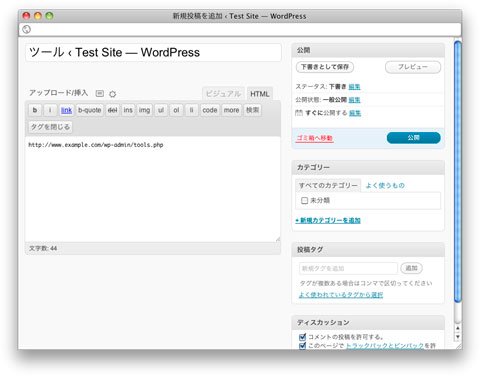This screenshot has width=480, height=376.
Task: Click the ol quicktag button
Action: (x=176, y=110)
